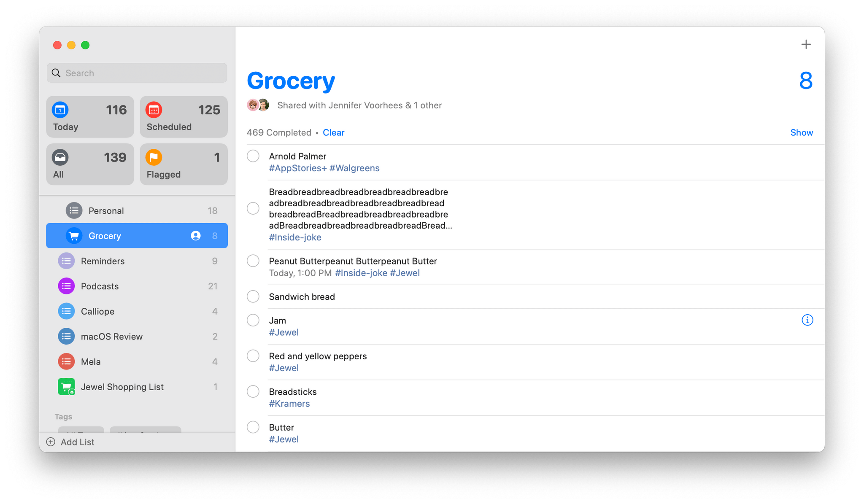Click the Podcasts list icon
The height and width of the screenshot is (504, 864).
pyautogui.click(x=65, y=286)
